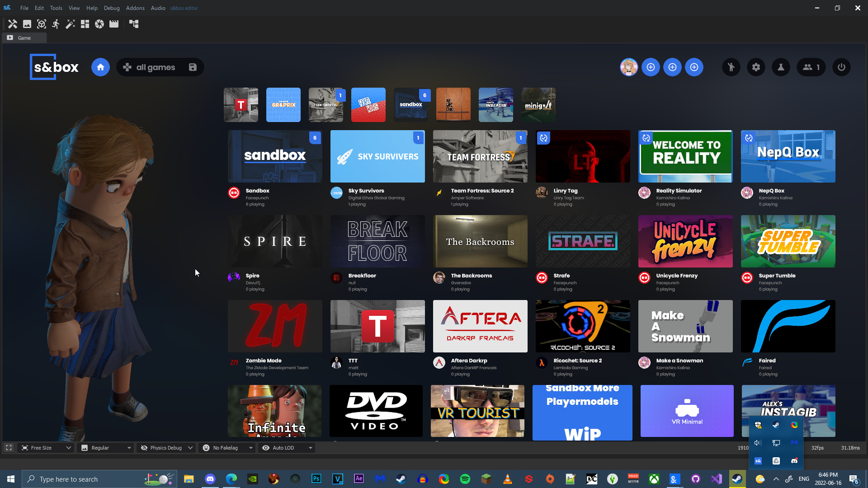Click a plus button next to the avatar
Viewport: 868px width, 488px height.
click(x=651, y=67)
